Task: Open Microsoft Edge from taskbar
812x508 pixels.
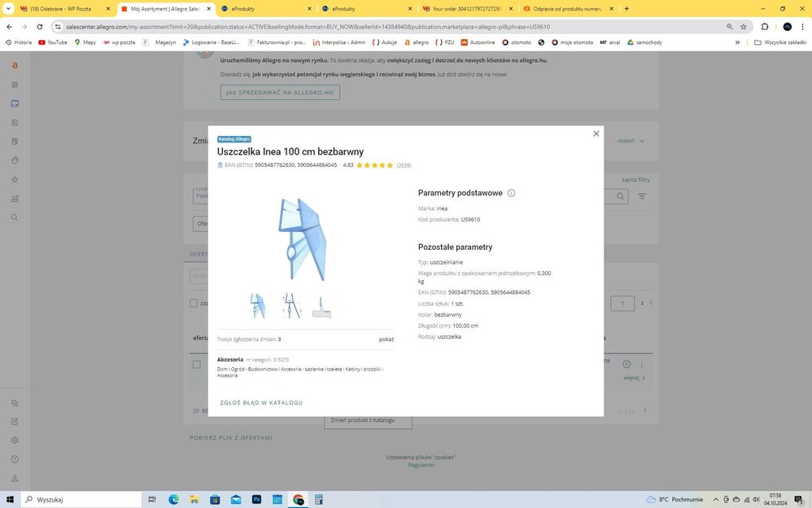Action: click(x=173, y=499)
